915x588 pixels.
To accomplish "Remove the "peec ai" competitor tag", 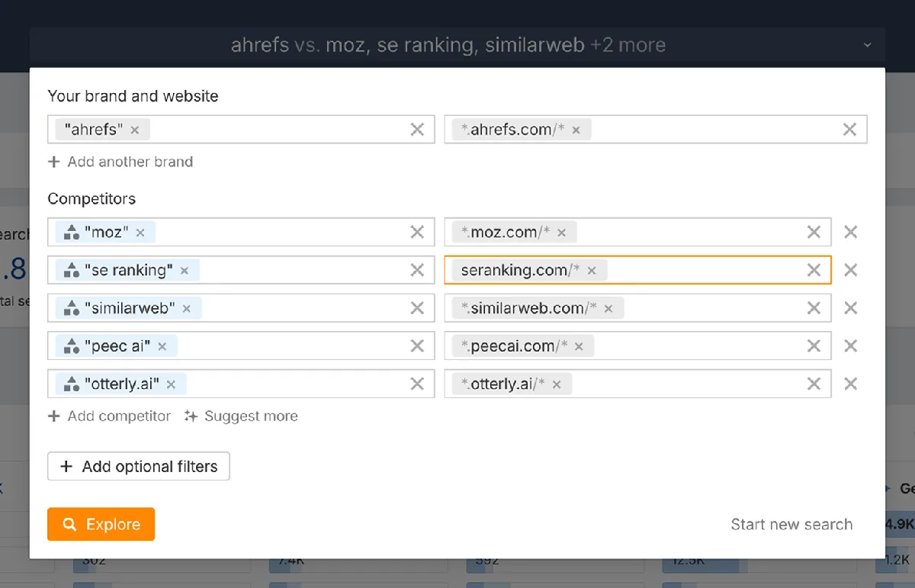I will click(x=162, y=347).
